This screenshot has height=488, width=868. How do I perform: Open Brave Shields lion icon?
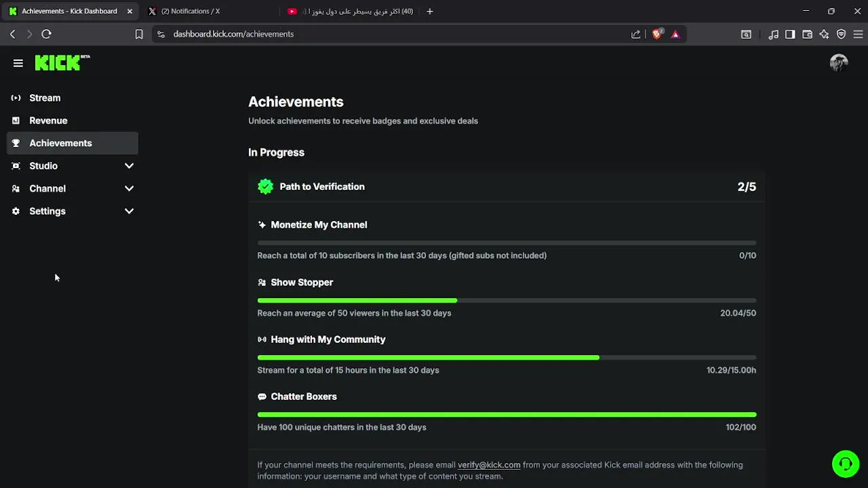[656, 34]
